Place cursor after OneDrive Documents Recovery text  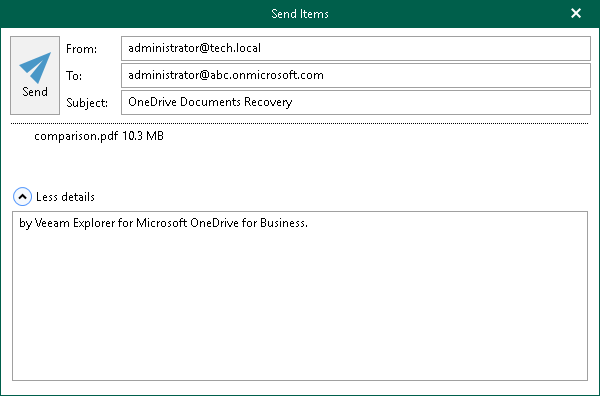tap(293, 102)
